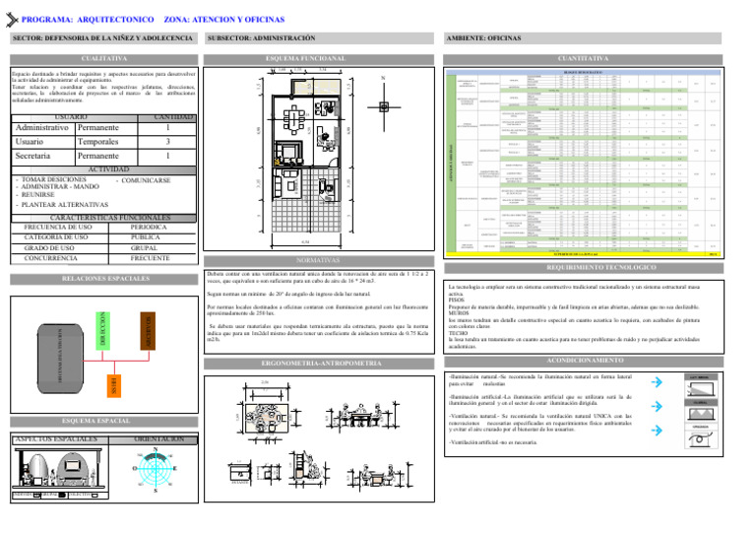Tick the filled GRUPAL box under the sketch
This screenshot has width=756, height=535.
[x=61, y=495]
